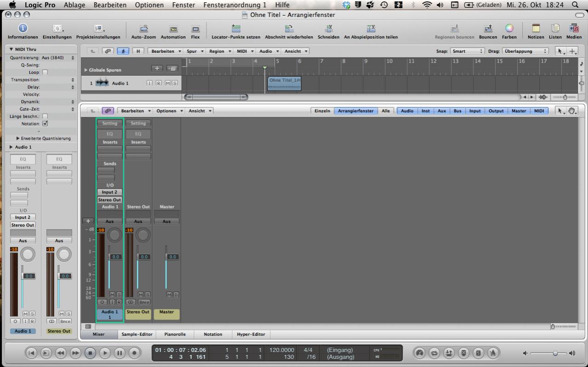Viewport: 588px width, 367px height.
Task: Click Locator-Punkte setzen icon
Action: click(236, 28)
